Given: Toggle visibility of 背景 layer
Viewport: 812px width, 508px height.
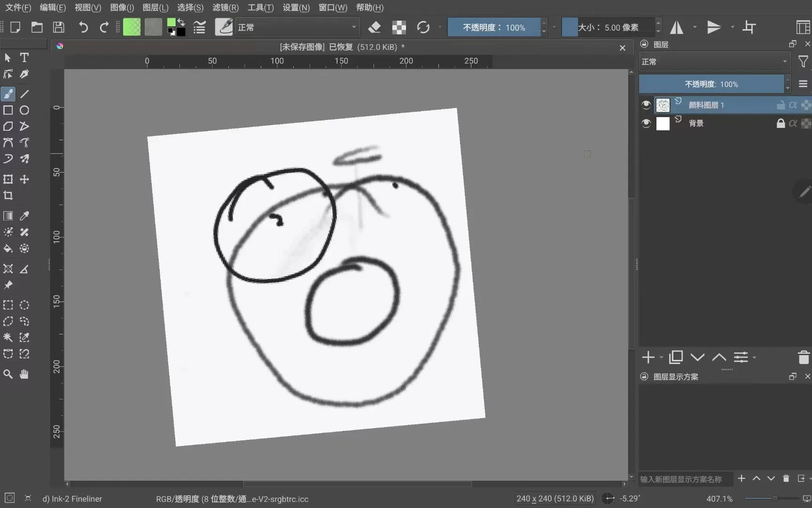Looking at the screenshot, I should click(x=646, y=123).
